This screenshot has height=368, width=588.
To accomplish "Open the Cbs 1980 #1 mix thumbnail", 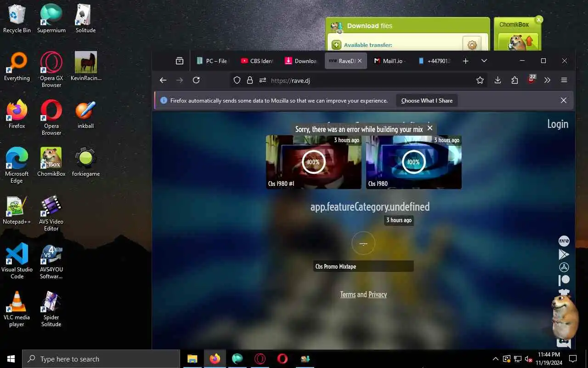I will click(x=314, y=162).
